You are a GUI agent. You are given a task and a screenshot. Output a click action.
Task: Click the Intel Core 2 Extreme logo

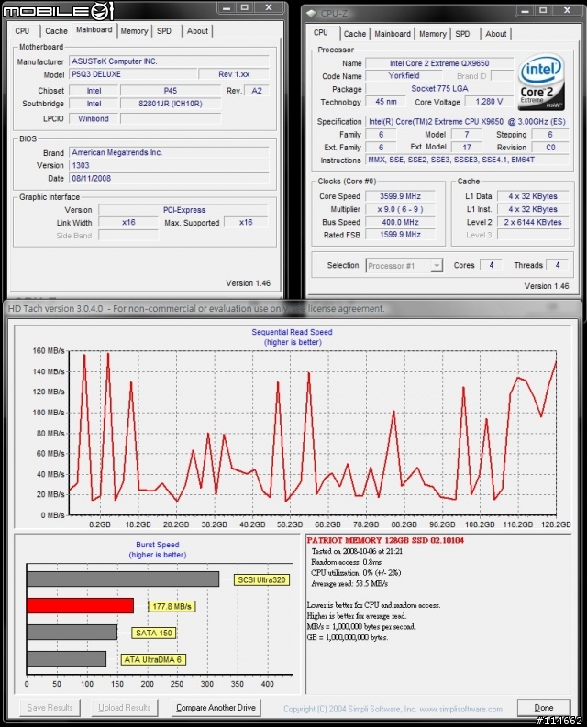coord(541,83)
